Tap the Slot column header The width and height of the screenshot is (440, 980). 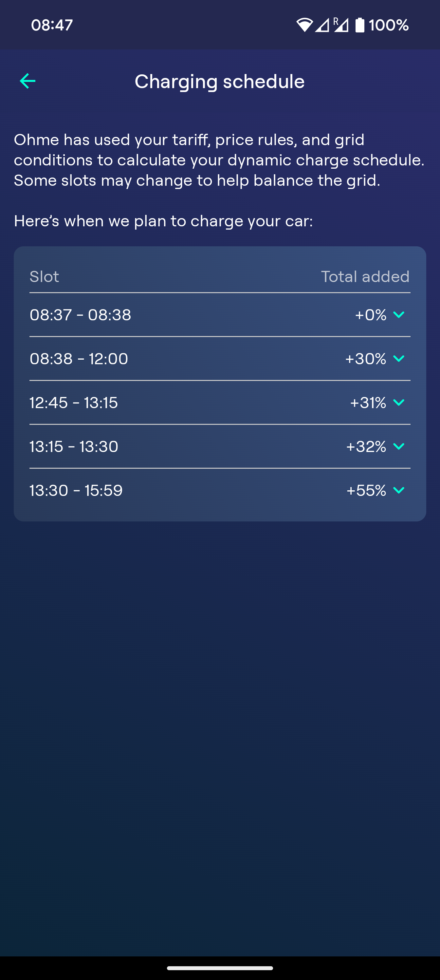(x=44, y=276)
